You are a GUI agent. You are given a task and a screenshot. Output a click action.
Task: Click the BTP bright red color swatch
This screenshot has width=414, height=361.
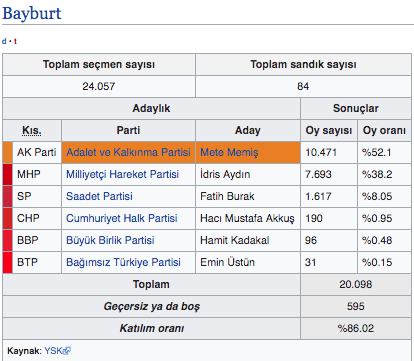pos(8,262)
